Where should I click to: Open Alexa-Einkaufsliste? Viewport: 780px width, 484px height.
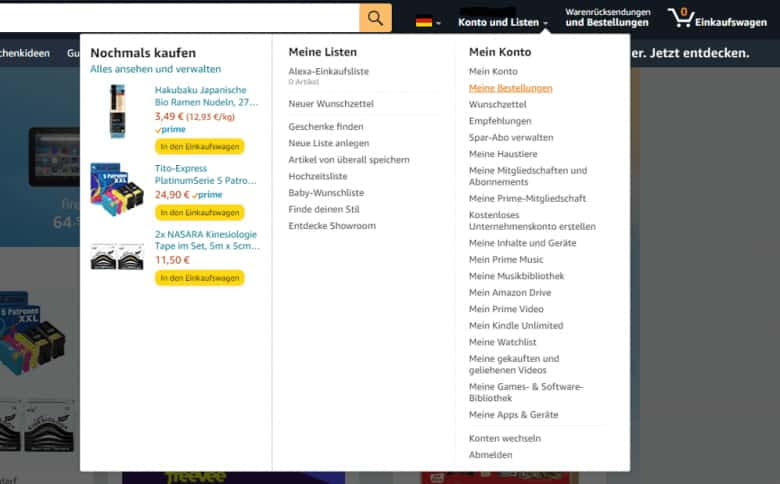tap(329, 72)
